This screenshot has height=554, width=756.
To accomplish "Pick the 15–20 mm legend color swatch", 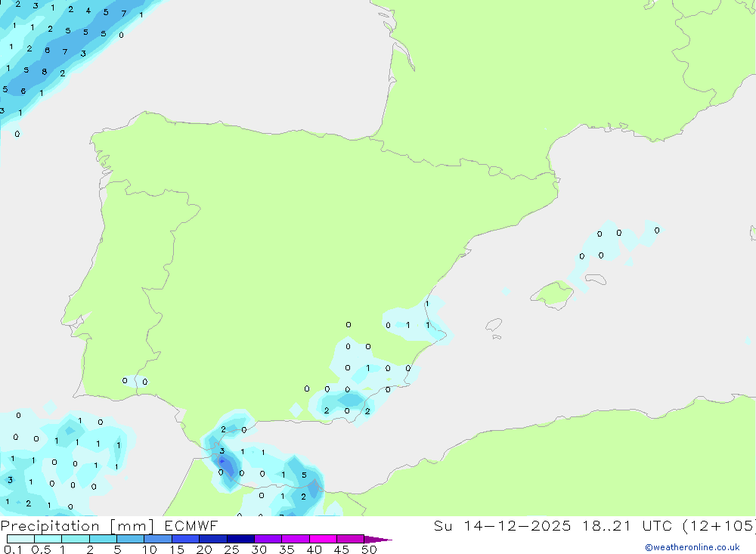I will (186, 539).
